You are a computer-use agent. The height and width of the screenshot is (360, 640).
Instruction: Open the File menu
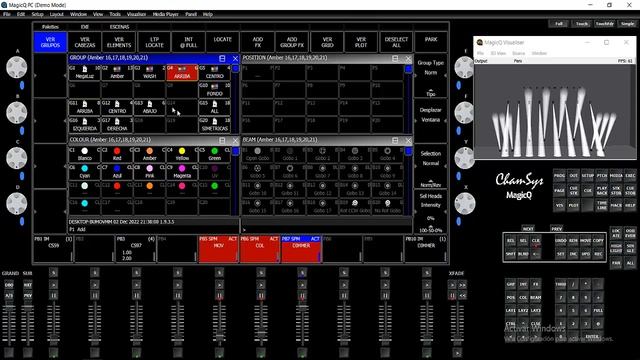tap(7, 14)
